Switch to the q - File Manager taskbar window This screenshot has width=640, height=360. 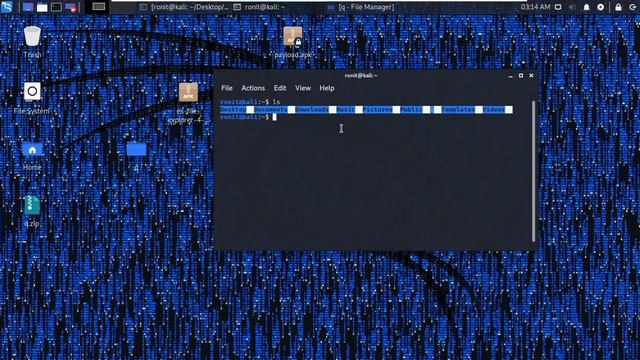click(x=361, y=7)
